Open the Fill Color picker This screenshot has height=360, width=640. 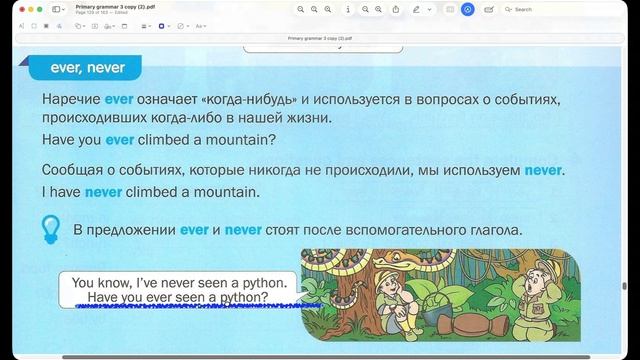click(183, 26)
